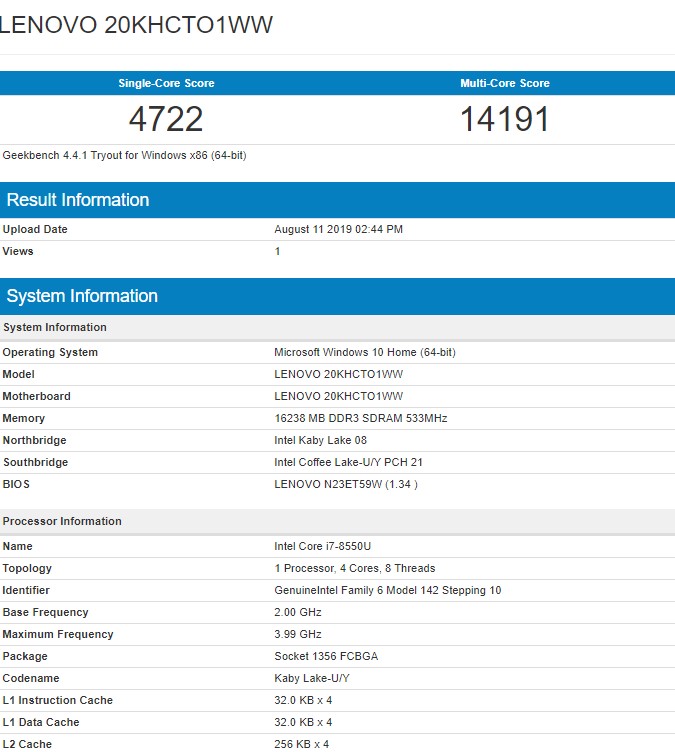The width and height of the screenshot is (675, 752).
Task: Select the 16238 MB DDR3 SDRAM 533MHz value
Action: [361, 418]
